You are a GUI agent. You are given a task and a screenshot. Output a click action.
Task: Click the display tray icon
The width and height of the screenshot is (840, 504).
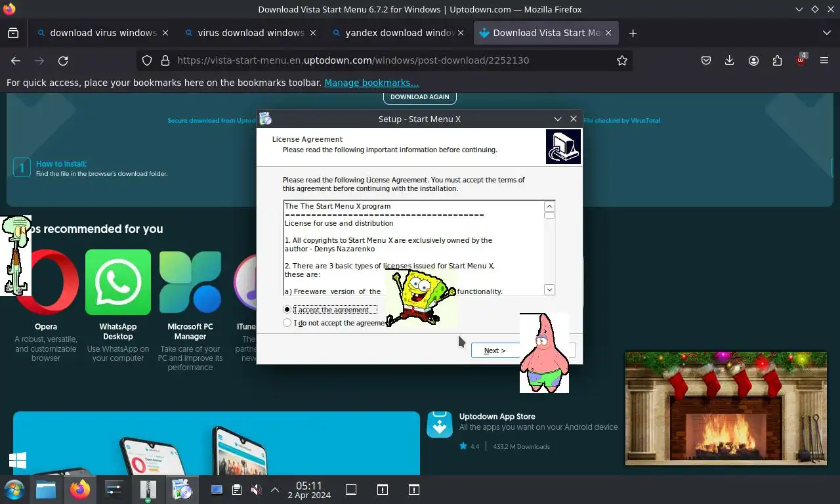[x=217, y=490]
